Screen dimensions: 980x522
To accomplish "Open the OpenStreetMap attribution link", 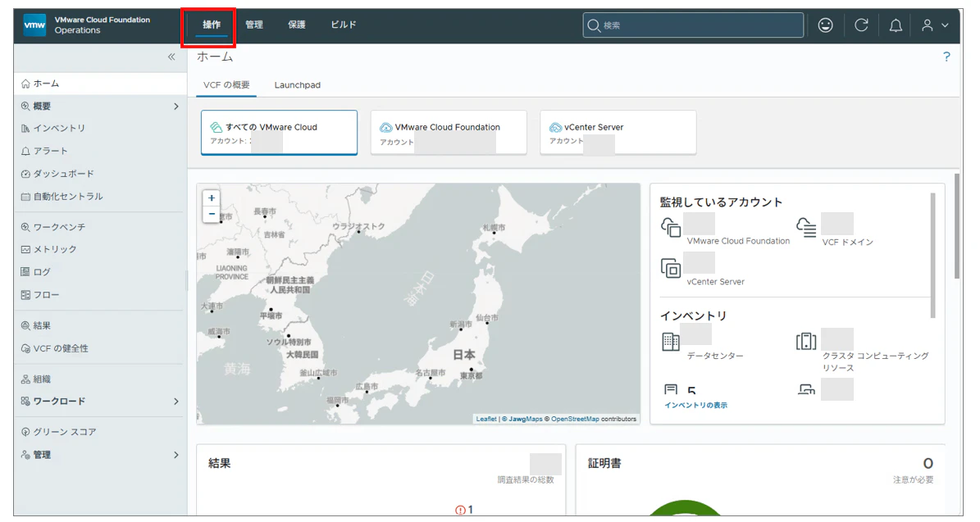I will click(x=575, y=419).
